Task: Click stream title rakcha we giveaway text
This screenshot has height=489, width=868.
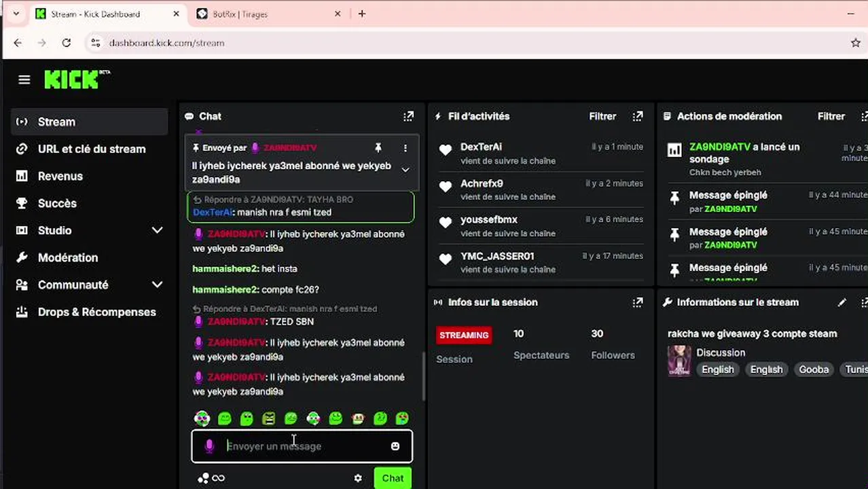Action: click(752, 333)
